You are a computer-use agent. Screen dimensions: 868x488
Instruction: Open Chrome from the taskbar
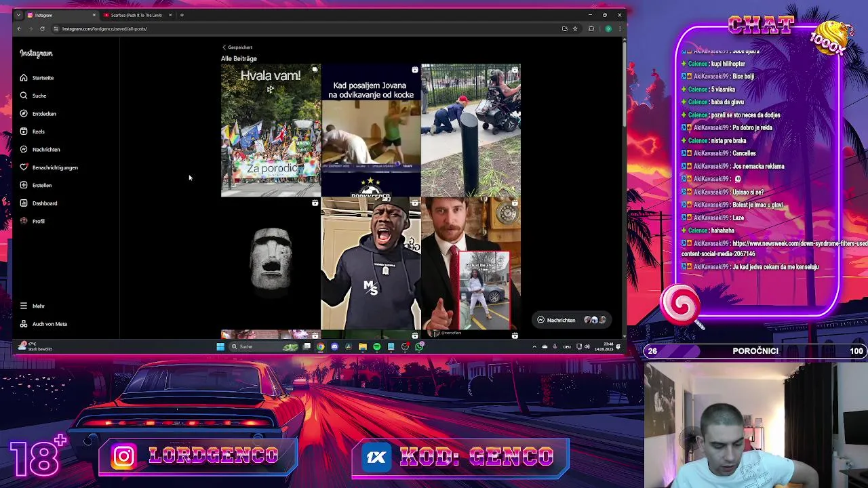pyautogui.click(x=320, y=346)
